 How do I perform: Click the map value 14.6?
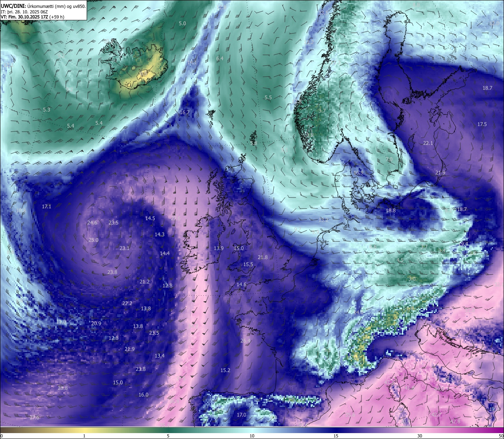241,285
